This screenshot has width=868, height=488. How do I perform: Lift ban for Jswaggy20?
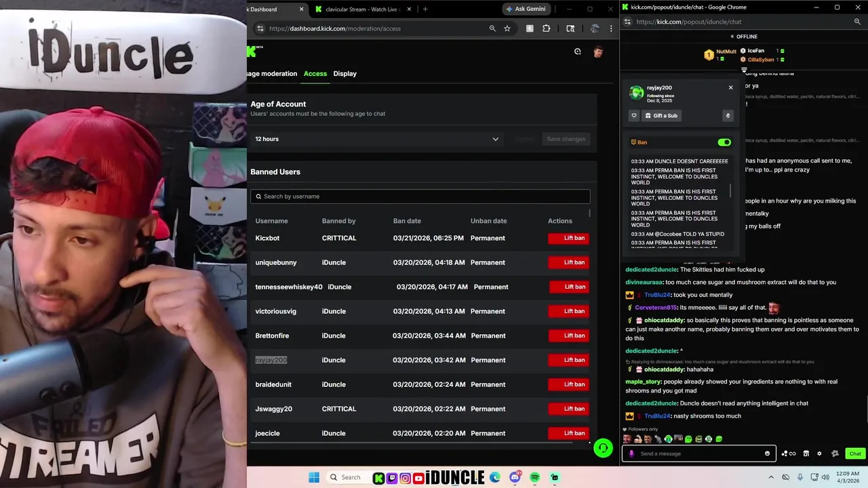coord(568,409)
